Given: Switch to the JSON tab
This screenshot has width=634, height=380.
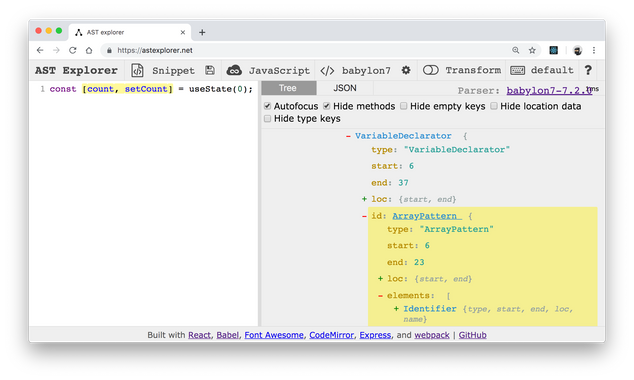Looking at the screenshot, I should [345, 88].
